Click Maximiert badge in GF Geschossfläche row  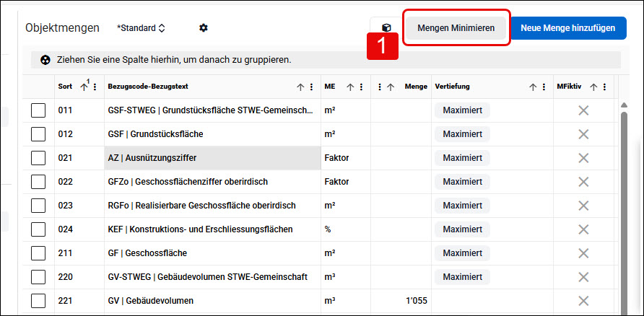(463, 253)
